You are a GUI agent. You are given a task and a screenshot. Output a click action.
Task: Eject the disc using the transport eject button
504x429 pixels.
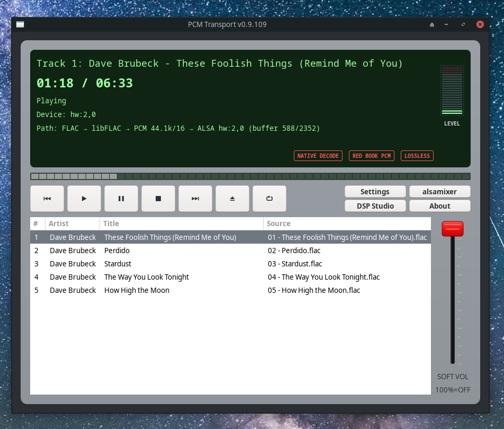coord(232,199)
